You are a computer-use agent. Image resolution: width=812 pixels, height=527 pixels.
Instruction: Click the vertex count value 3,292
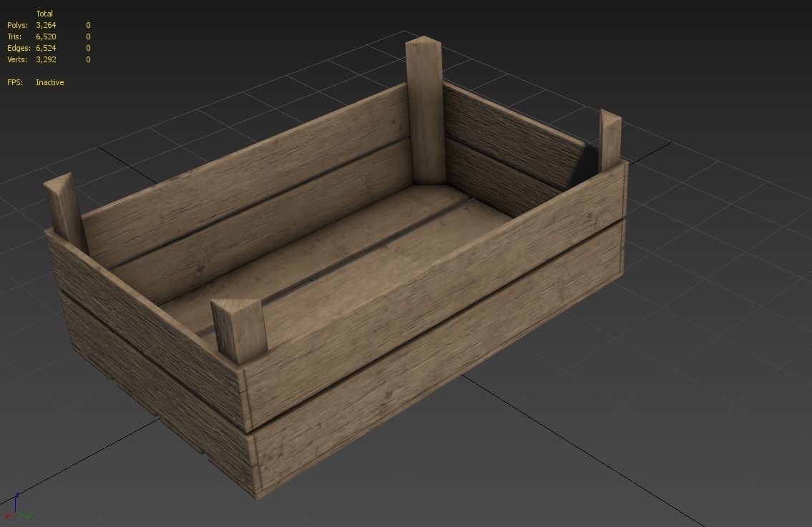(x=46, y=59)
